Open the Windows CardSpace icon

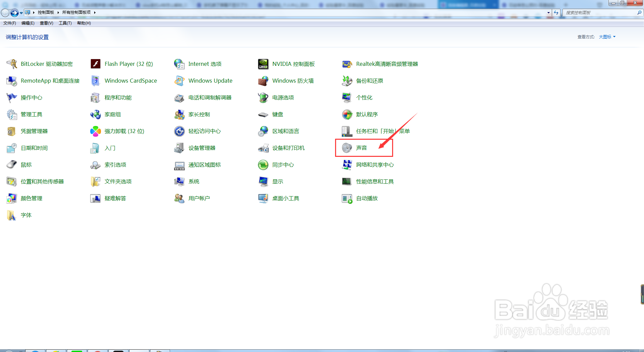pyautogui.click(x=96, y=81)
